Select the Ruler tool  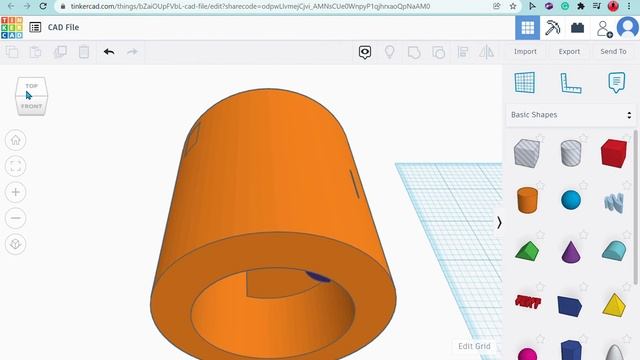[571, 83]
